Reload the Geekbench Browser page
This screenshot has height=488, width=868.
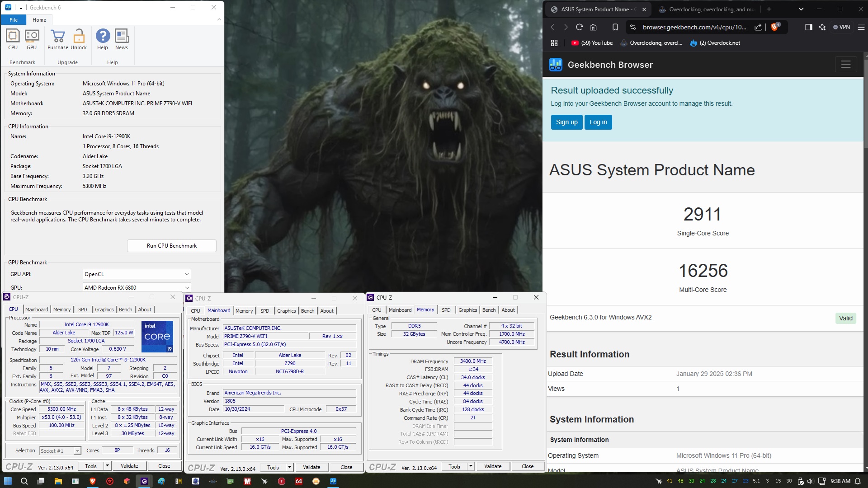pyautogui.click(x=579, y=27)
